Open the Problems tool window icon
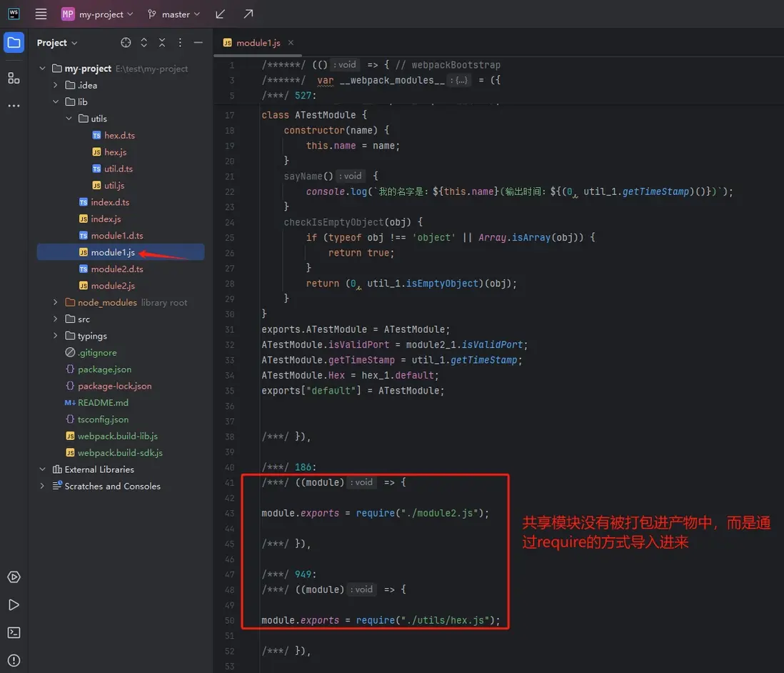The image size is (784, 673). coord(14,660)
